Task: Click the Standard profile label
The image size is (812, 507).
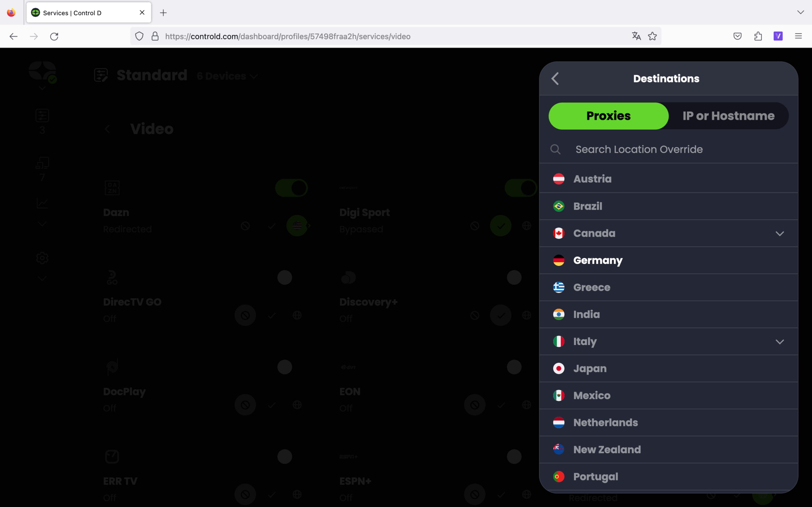Action: [152, 75]
